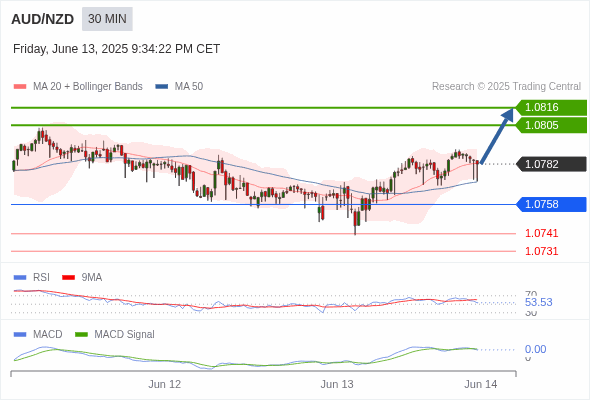This screenshot has height=400, width=590.
Task: Click the blue upward forecast arrow
Action: (497, 136)
